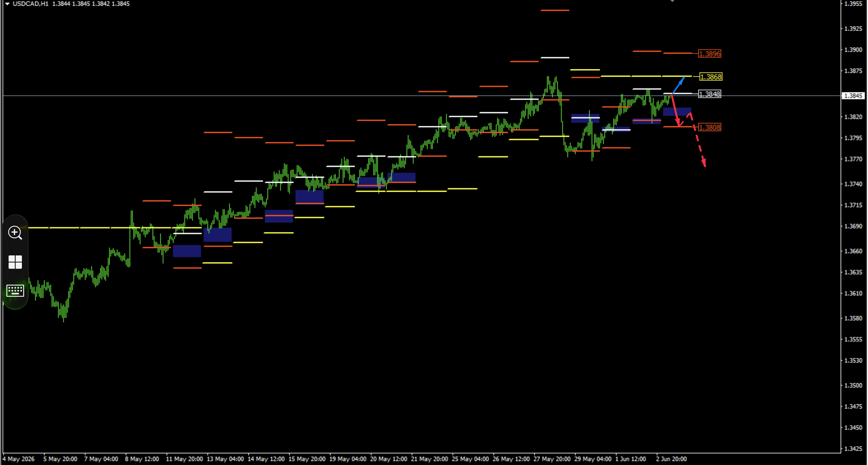Click the 1 Jun 12:00 time label
The width and height of the screenshot is (868, 465).
coord(630,459)
